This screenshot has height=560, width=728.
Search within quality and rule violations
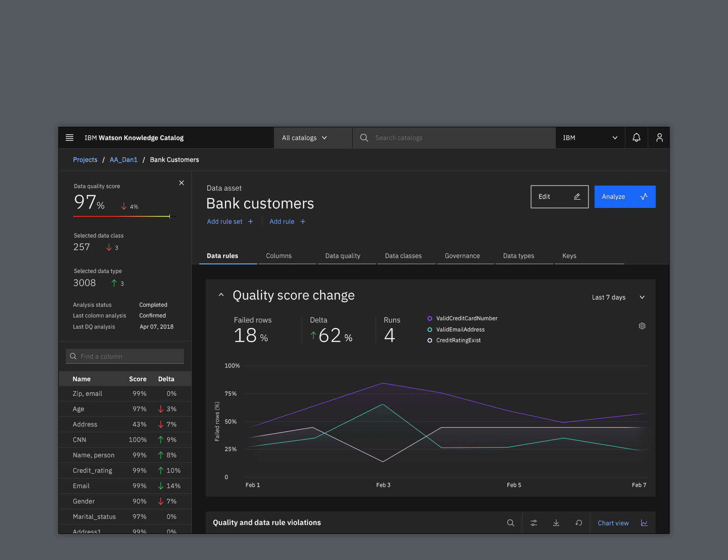pyautogui.click(x=511, y=523)
